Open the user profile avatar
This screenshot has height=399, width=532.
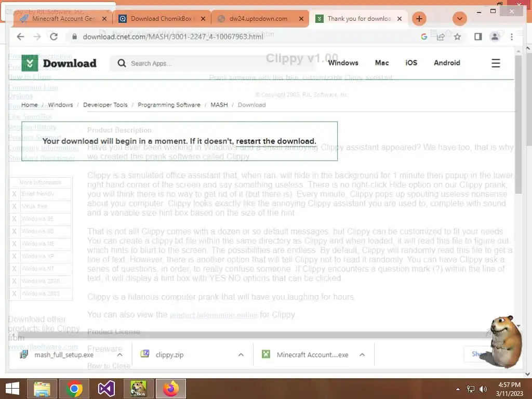coord(495,37)
